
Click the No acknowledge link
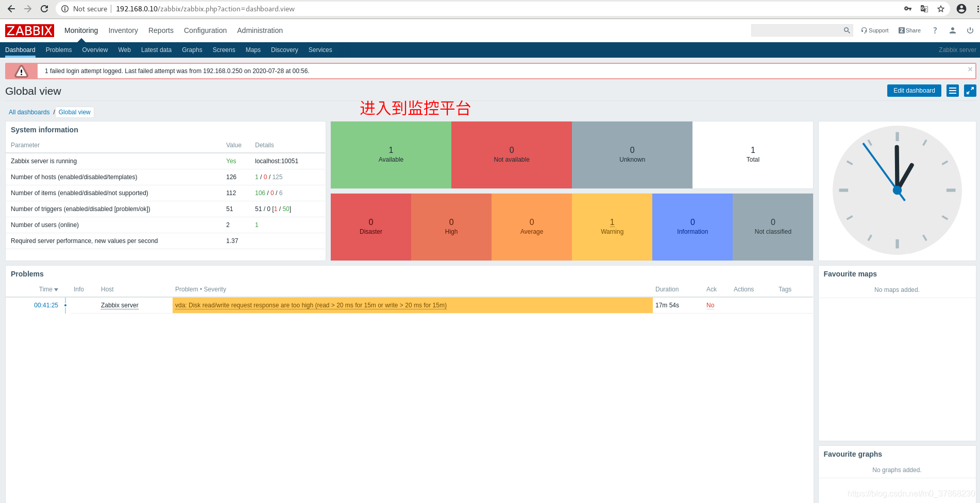710,305
